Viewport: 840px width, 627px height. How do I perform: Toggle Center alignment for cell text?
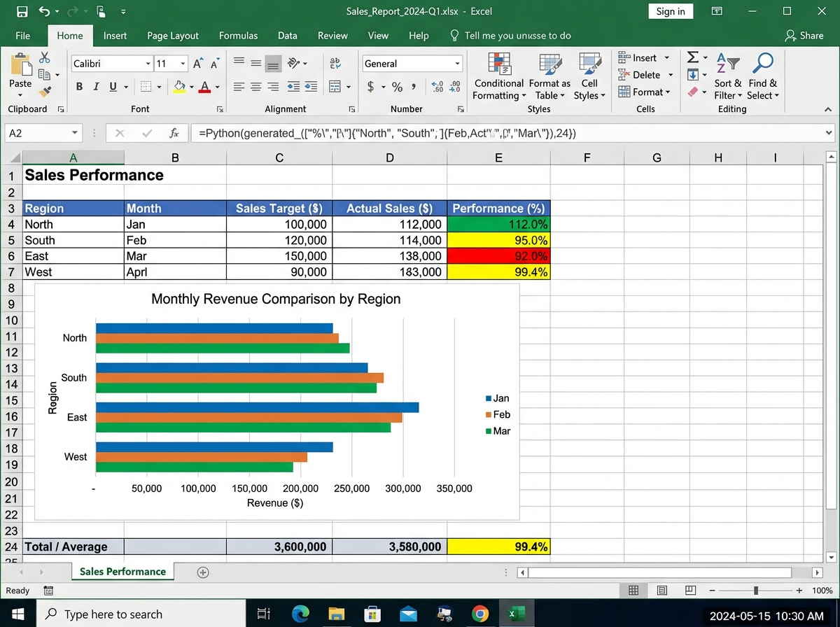(256, 87)
